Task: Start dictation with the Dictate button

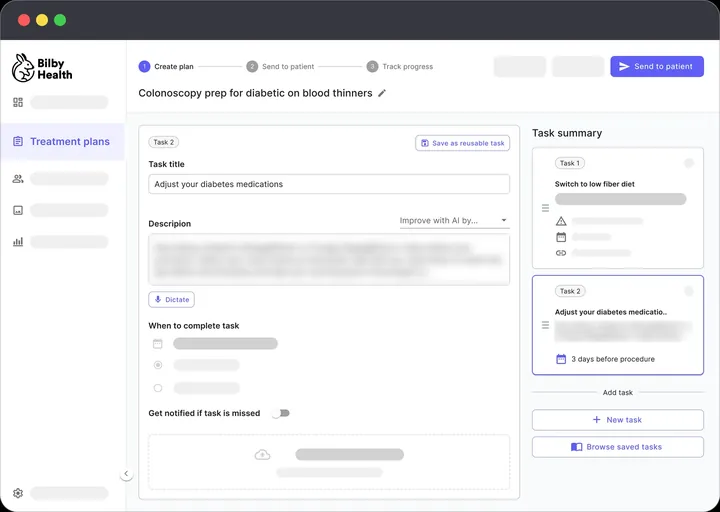Action: [171, 299]
